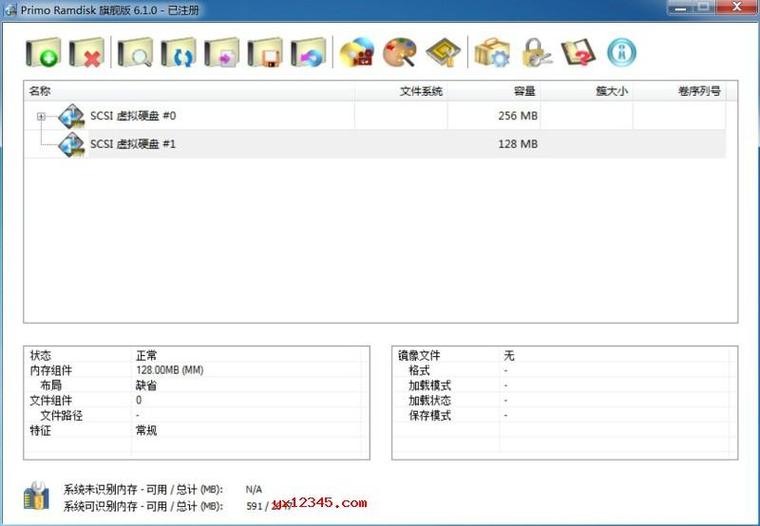Screen dimensions: 760x526
Task: Click the N/A memory value
Action: coord(254,489)
